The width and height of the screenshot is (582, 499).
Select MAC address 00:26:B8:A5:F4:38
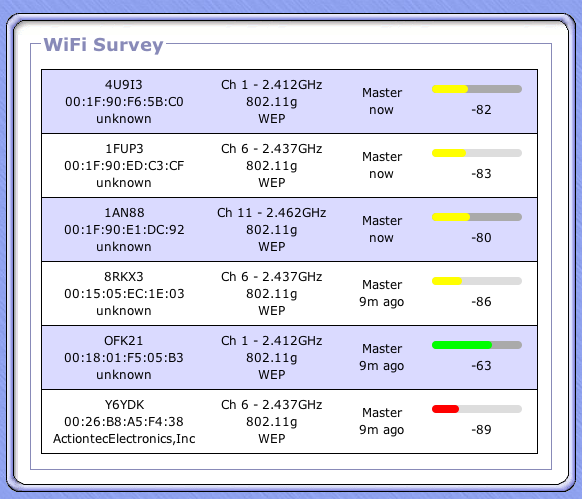click(124, 422)
